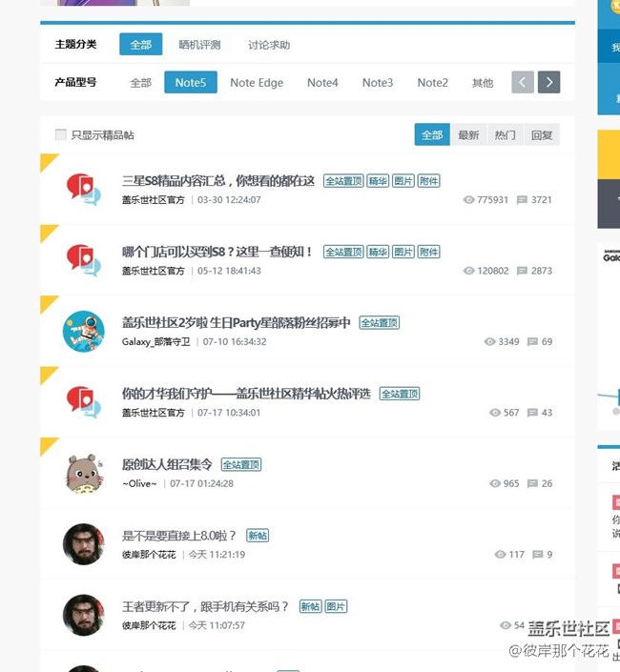Click 精华 tag on 哪个门店 post

click(378, 252)
